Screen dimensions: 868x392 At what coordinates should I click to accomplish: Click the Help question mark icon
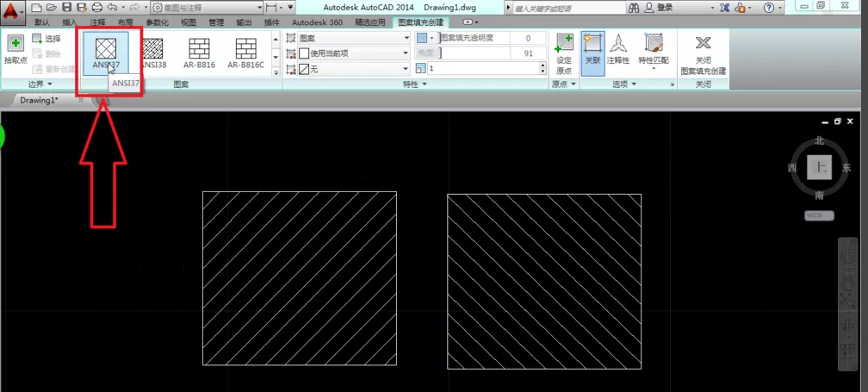[768, 8]
